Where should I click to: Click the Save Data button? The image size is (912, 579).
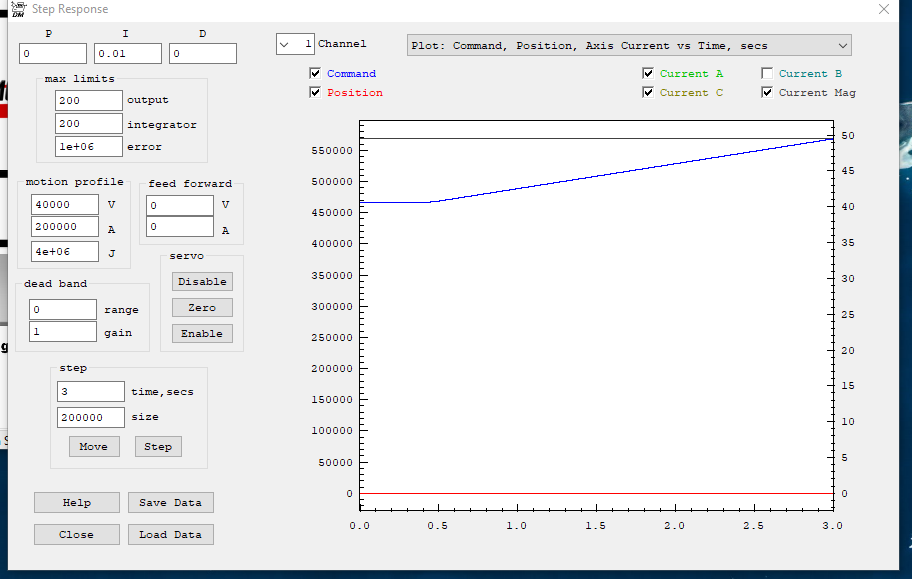click(170, 503)
